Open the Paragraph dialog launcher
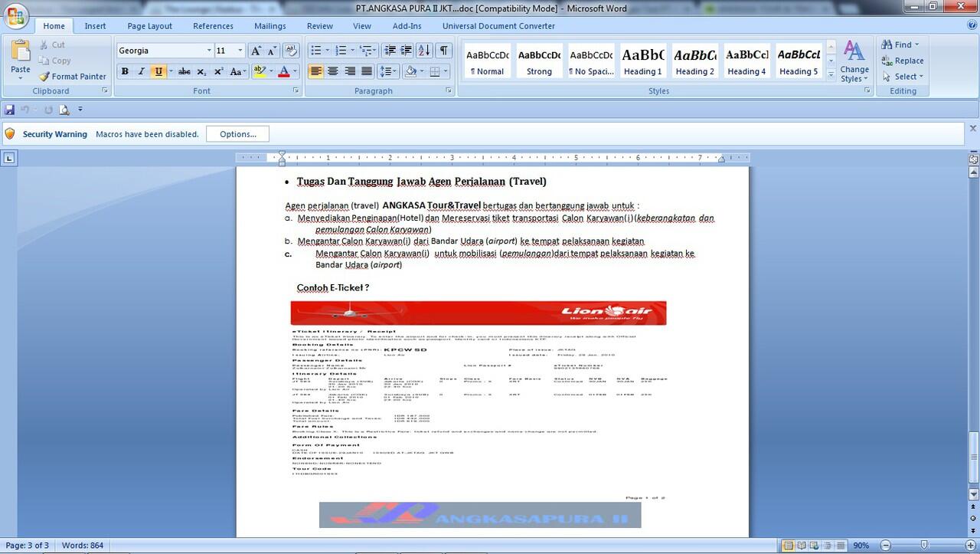980x554 pixels. coord(449,90)
